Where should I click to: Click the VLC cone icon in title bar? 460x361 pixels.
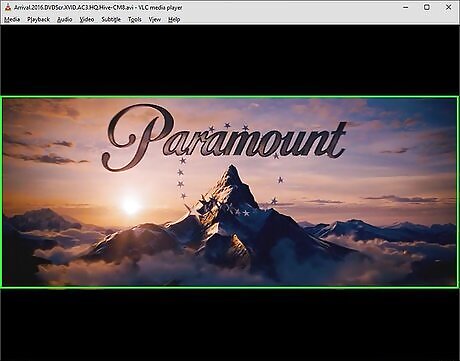pyautogui.click(x=8, y=7)
